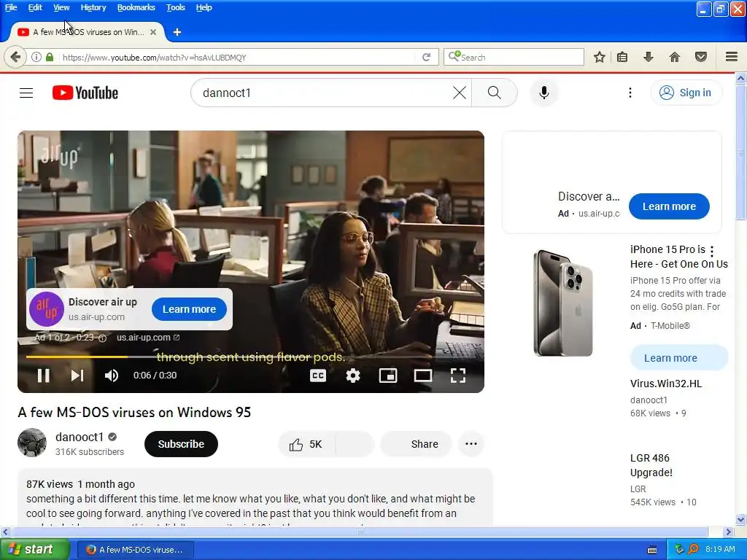Click the iPhone 15 Pro ad image
747x560 pixels.
click(x=562, y=303)
